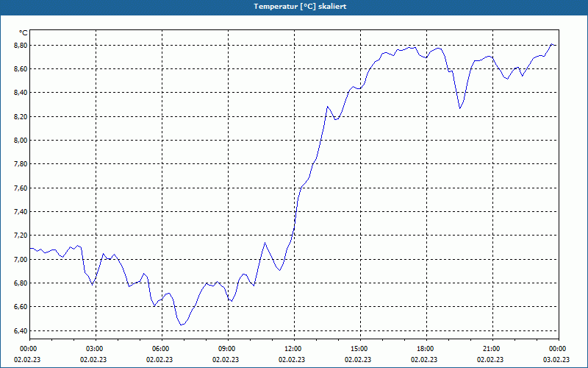Click the 02.02.23 date beneath 06:00
Screen dimensions: 588x368
[159, 359]
